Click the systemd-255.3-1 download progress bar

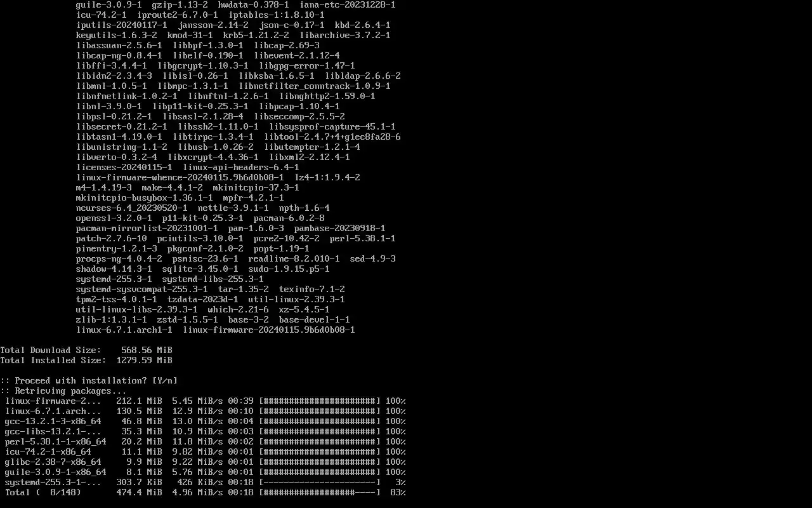pos(320,483)
